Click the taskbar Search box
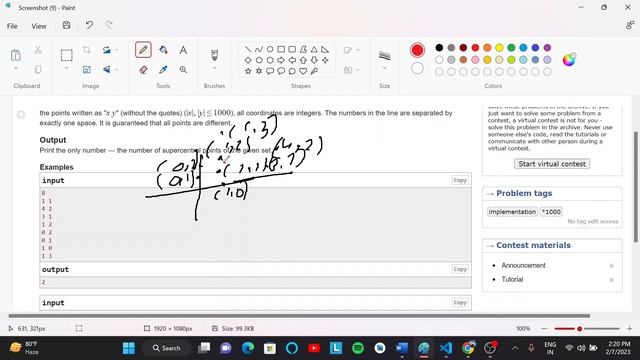Screen dimensions: 640x360 coord(167,348)
